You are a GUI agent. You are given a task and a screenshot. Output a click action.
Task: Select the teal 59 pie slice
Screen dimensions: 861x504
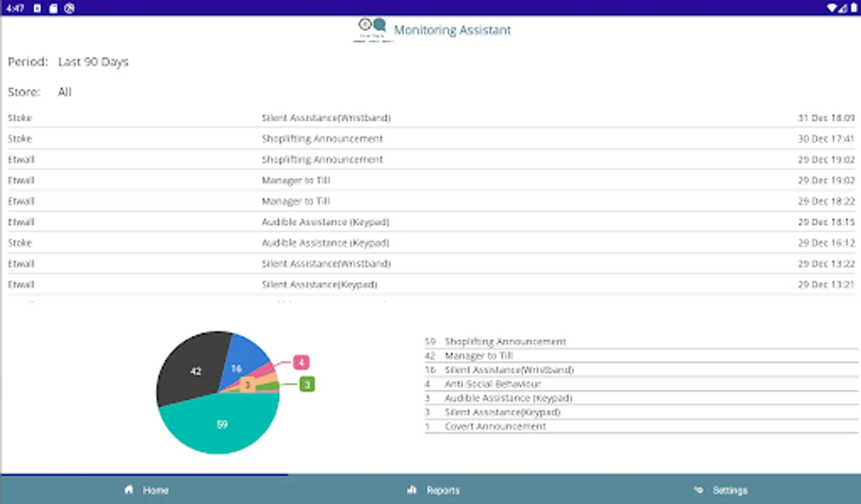pos(219,424)
